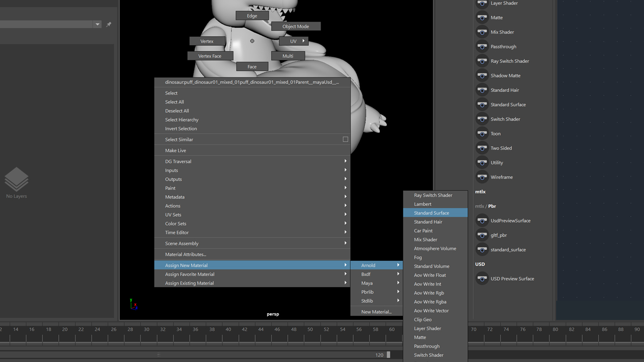Click the icon beside Matte in the shader list
The height and width of the screenshot is (362, 644).
coord(482,18)
